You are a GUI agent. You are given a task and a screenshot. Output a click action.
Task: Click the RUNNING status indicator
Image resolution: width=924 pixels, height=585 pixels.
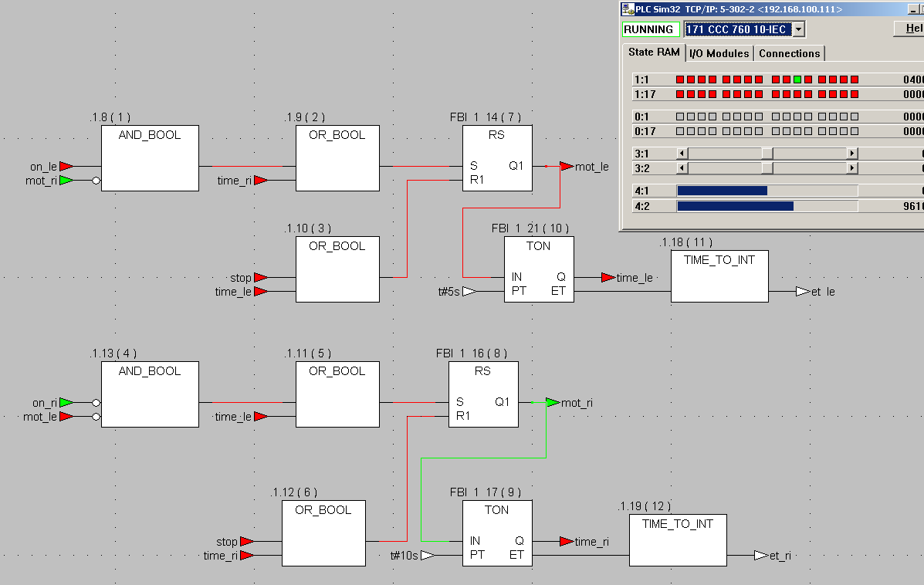(x=650, y=29)
